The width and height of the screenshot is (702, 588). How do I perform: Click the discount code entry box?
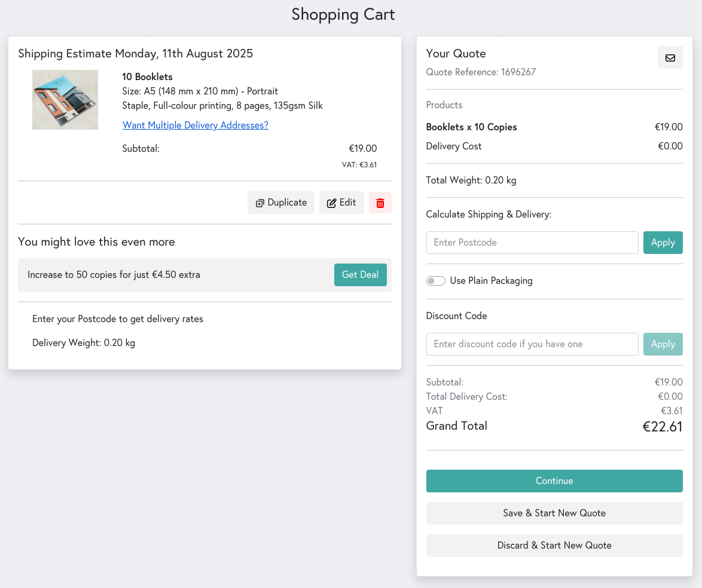point(532,344)
